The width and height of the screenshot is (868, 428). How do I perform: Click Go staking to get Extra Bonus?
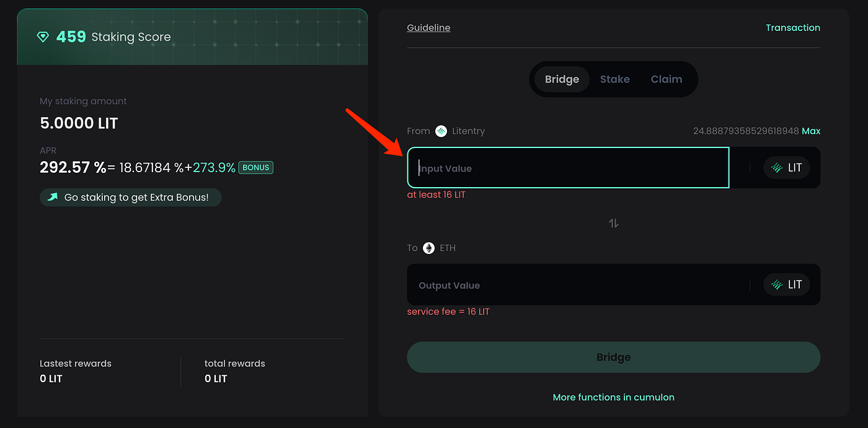(136, 198)
